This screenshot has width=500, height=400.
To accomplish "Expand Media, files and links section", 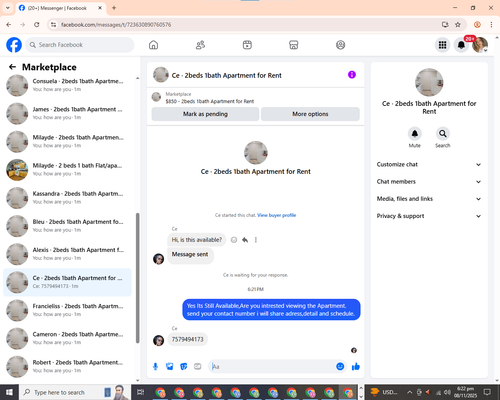I will click(429, 199).
